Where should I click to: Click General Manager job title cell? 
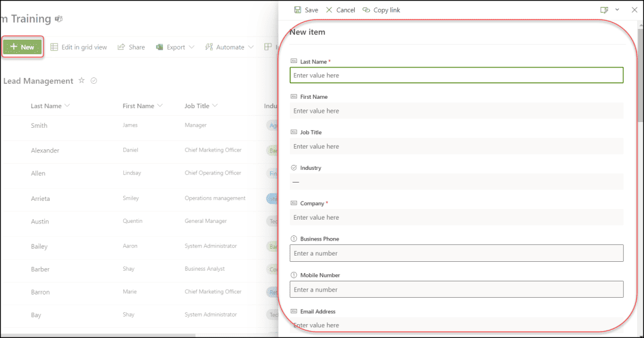click(x=206, y=221)
